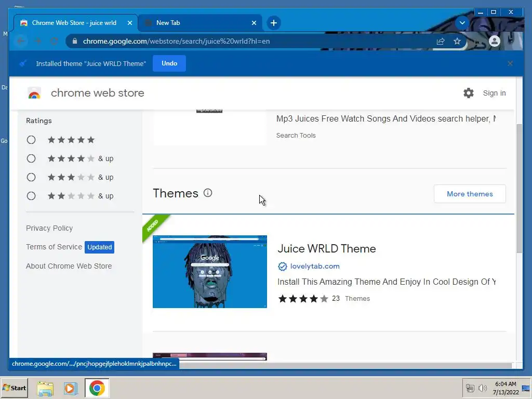
Task: Open a new tab with the plus button
Action: click(273, 23)
